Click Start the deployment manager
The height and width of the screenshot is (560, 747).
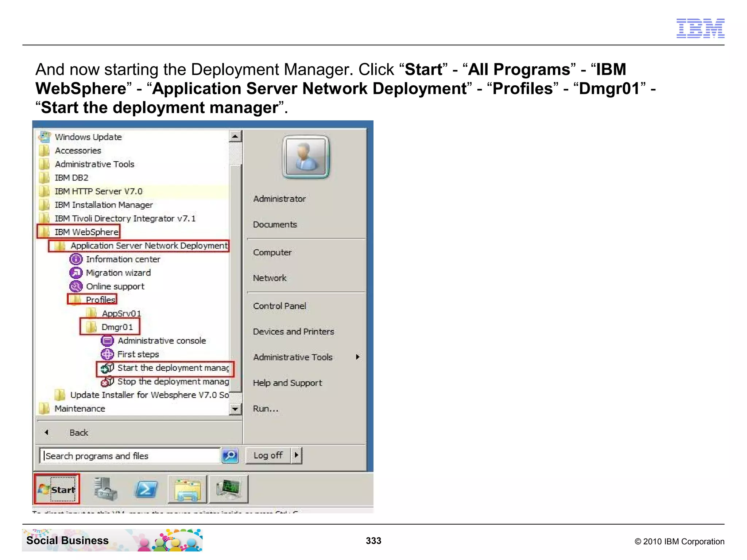[165, 368]
